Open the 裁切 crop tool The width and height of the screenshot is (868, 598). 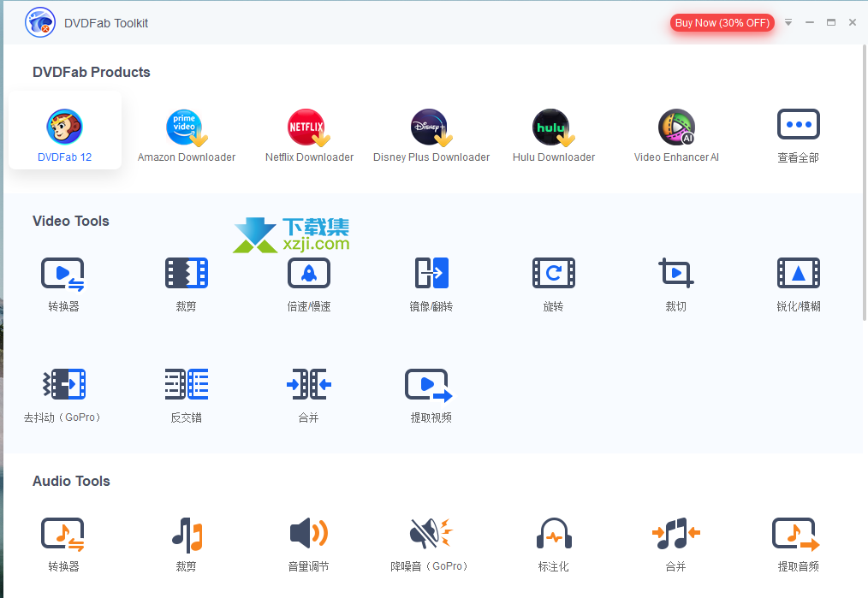(x=676, y=285)
